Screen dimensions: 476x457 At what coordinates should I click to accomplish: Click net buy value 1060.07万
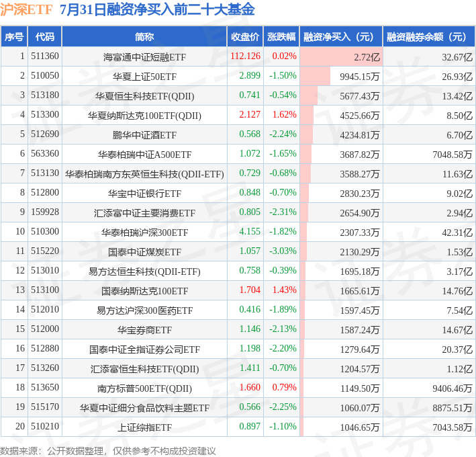[x=359, y=407]
